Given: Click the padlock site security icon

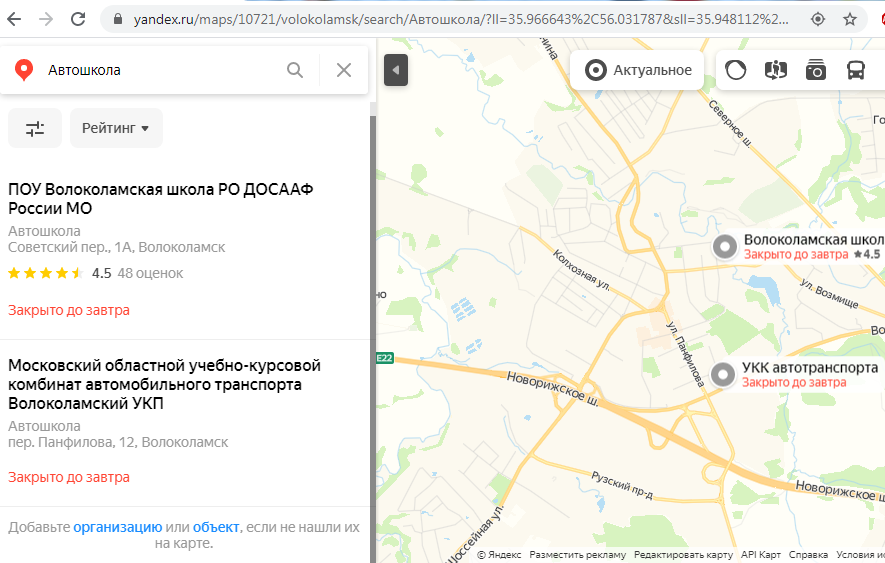Looking at the screenshot, I should 117,19.
